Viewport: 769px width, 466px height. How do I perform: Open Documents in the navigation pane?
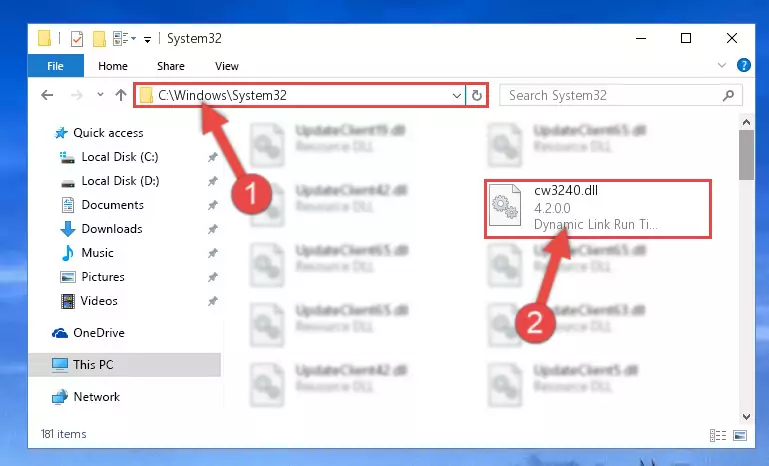(x=103, y=205)
